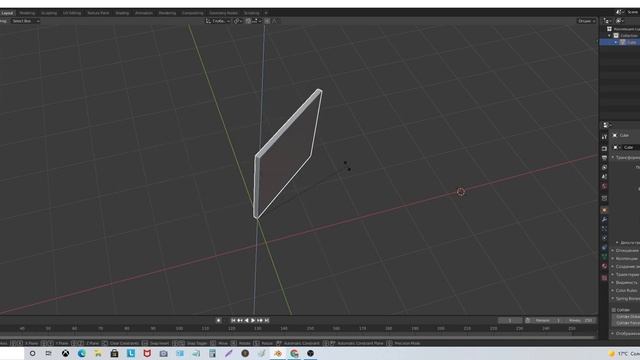Click the timeline start frame field
Image resolution: width=640 pixels, height=360 pixels.
548,320
